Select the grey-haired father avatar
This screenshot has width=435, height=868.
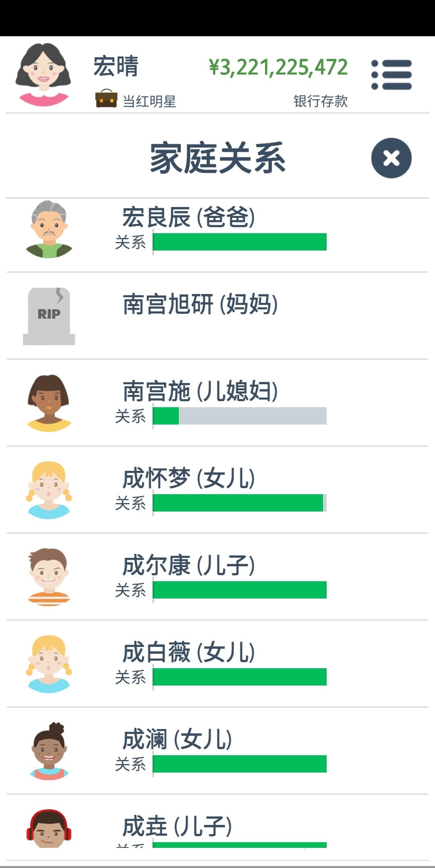[49, 229]
